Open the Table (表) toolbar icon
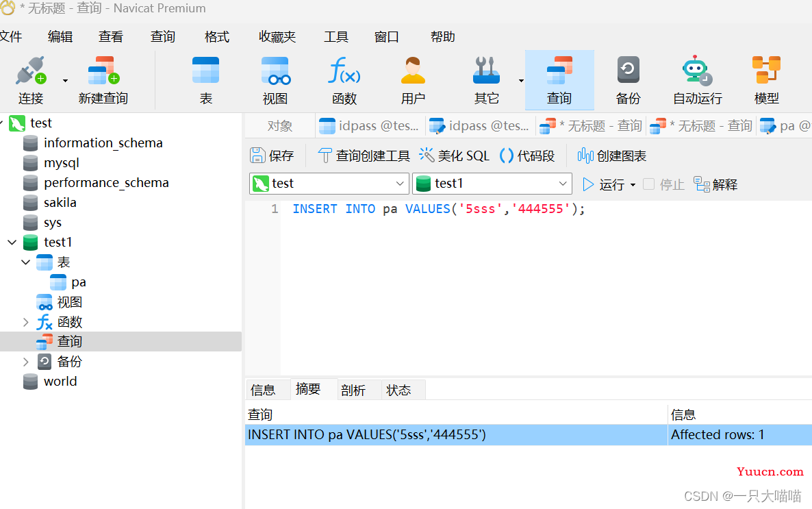The image size is (812, 509). tap(205, 71)
